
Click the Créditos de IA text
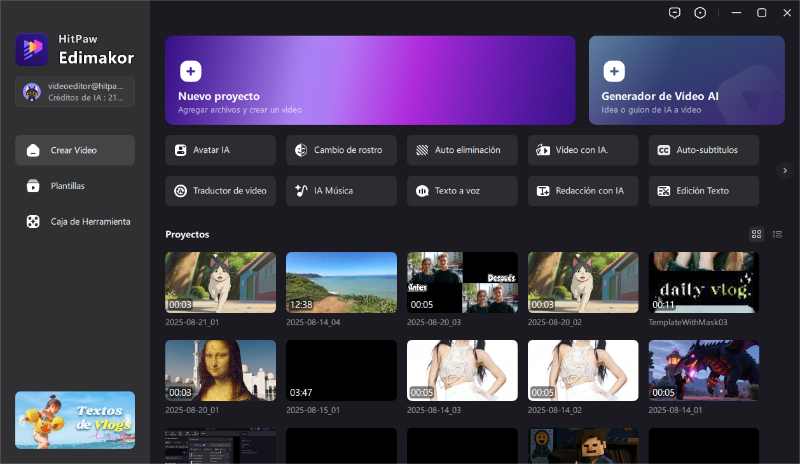click(x=86, y=97)
